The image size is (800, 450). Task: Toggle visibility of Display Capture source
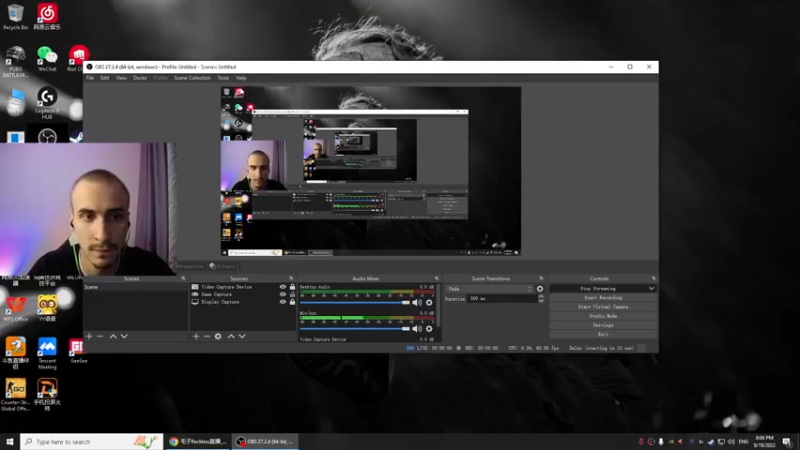(x=283, y=302)
